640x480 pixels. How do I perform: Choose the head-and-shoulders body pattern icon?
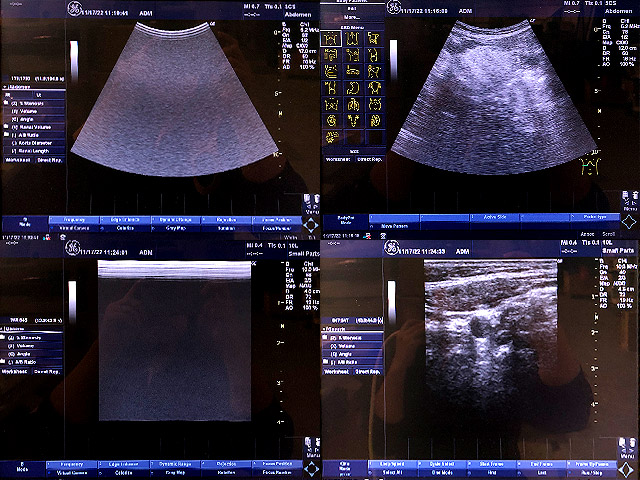375,88
